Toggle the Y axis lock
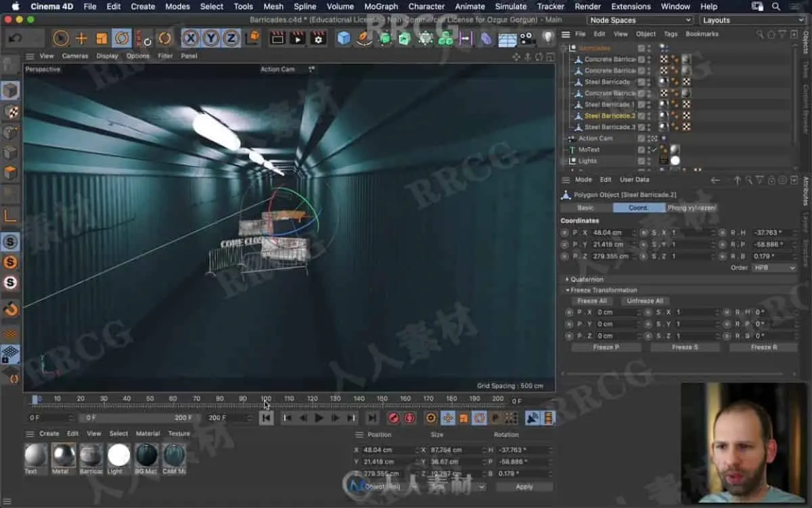Viewport: 812px width, 508px height. (x=212, y=38)
